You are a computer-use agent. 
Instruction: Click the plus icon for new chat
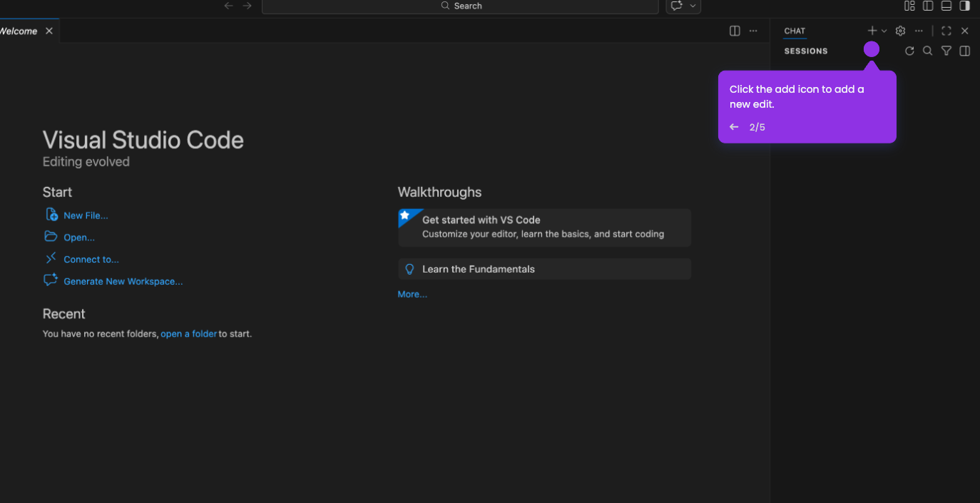[x=872, y=31]
